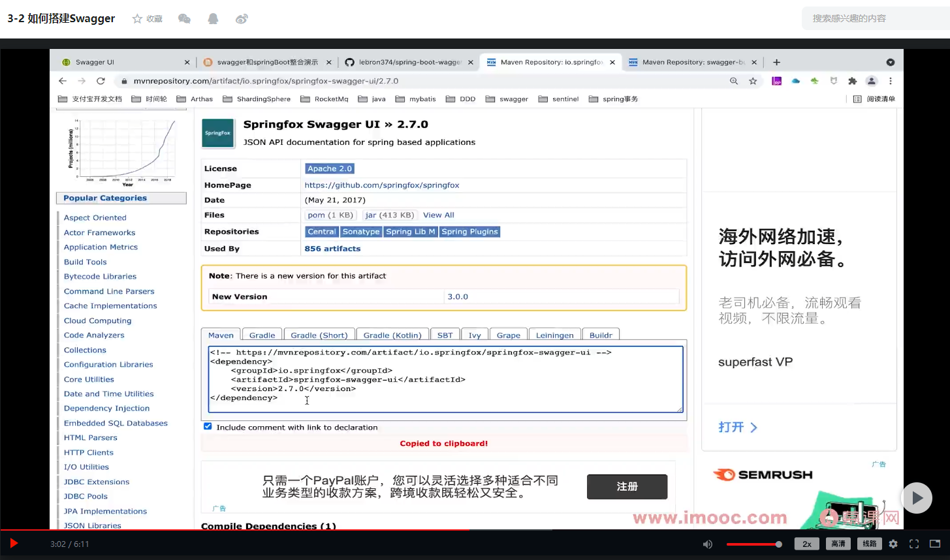Open the 2x playback speed menu

(807, 544)
